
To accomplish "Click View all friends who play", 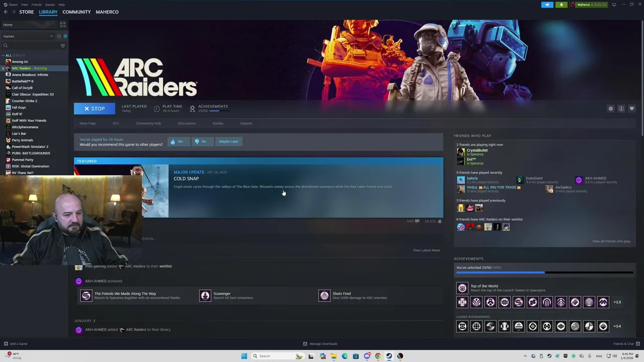I will (x=611, y=241).
